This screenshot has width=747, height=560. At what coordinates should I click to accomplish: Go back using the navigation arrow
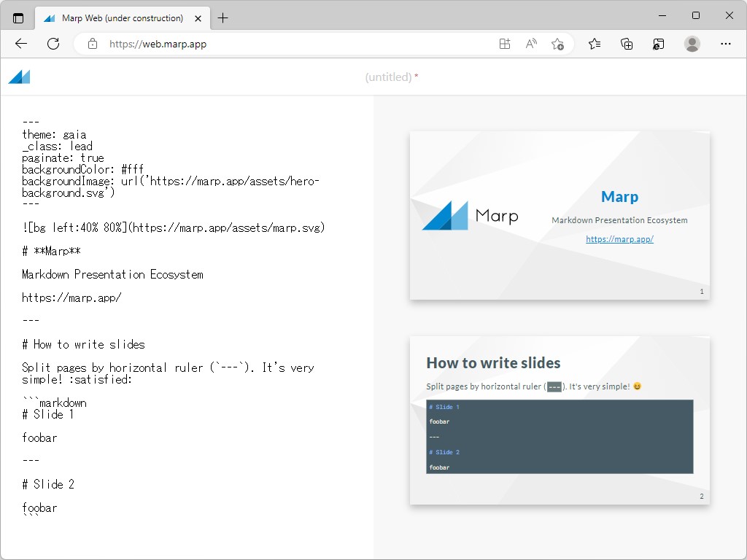point(20,44)
